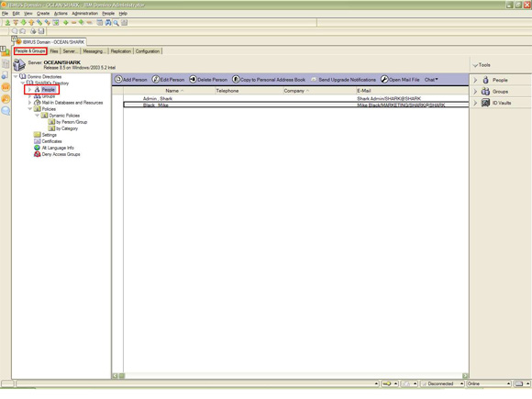532x399 pixels.
Task: Click the red Deny Access Groups icon
Action: (38, 154)
